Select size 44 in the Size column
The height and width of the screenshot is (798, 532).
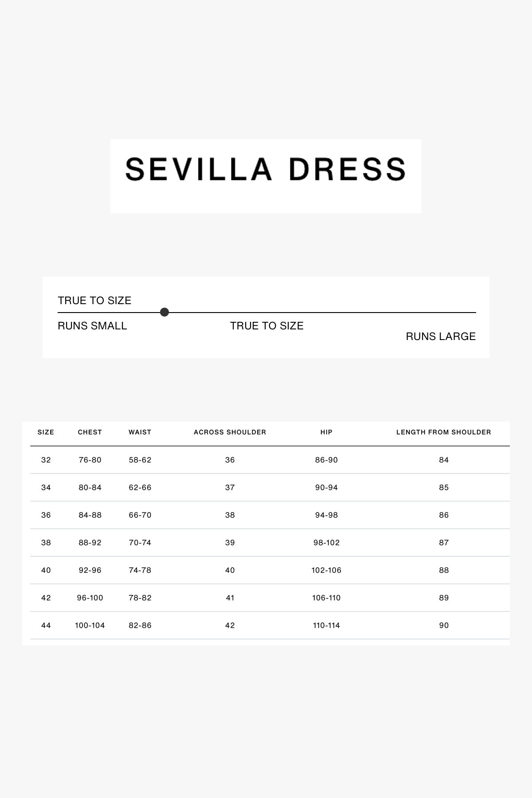(x=46, y=626)
